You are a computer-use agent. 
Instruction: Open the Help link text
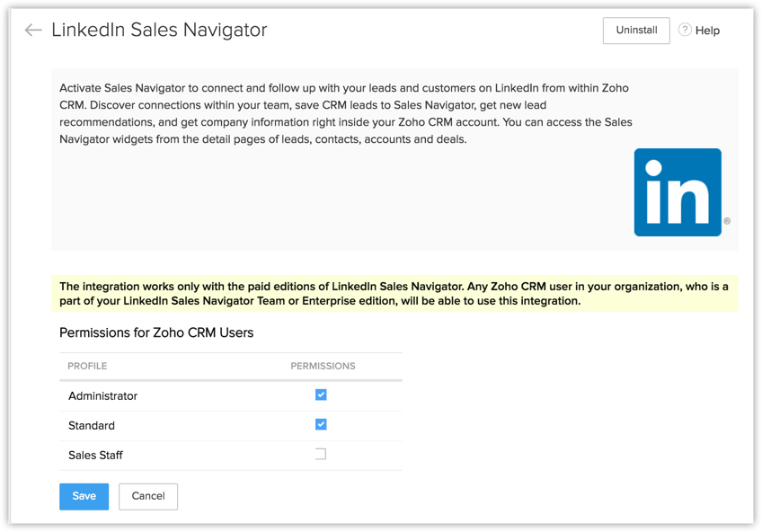707,31
